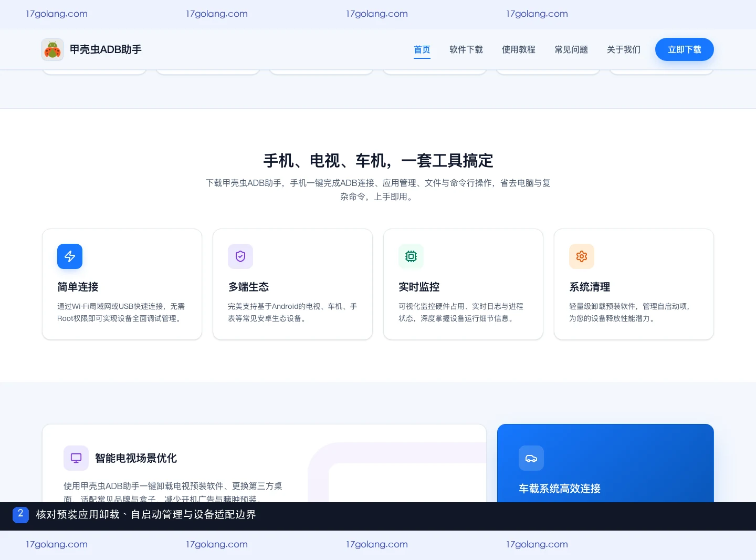The width and height of the screenshot is (756, 560).
Task: Click the description starting 轻量级卸载预装软件
Action: pyautogui.click(x=629, y=312)
